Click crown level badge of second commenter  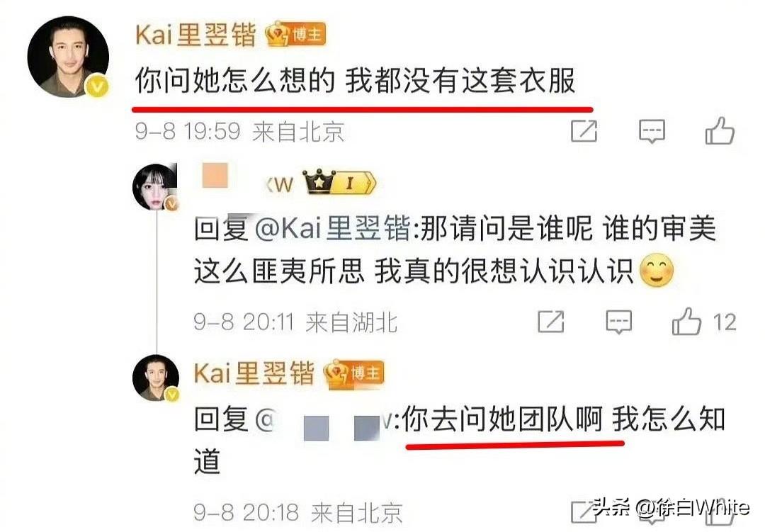[x=340, y=183]
